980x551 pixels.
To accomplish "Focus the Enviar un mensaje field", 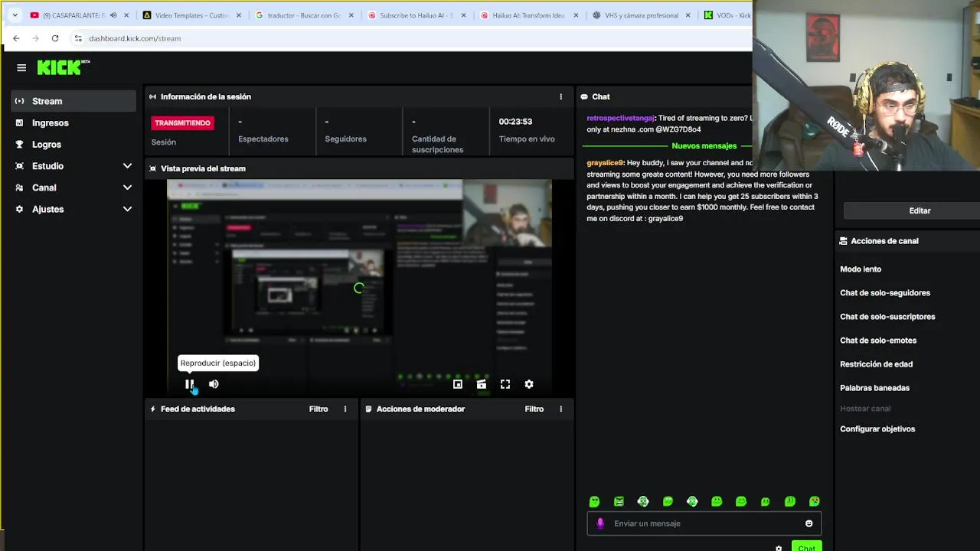I will [704, 523].
